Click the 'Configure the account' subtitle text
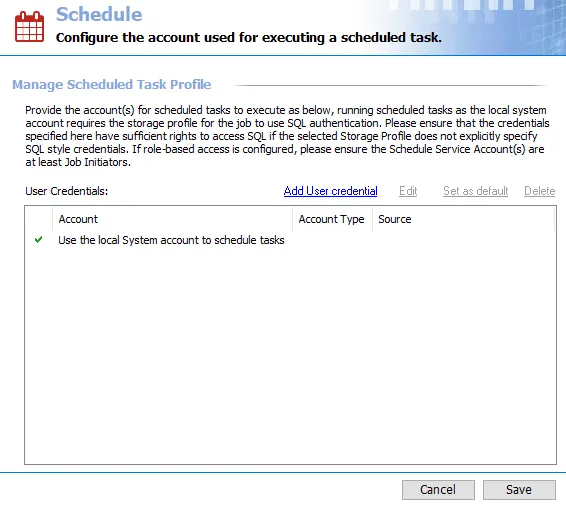 [249, 38]
